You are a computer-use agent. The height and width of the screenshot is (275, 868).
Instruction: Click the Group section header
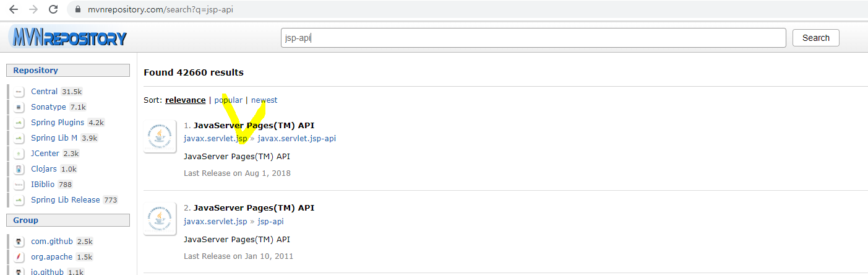tap(68, 220)
